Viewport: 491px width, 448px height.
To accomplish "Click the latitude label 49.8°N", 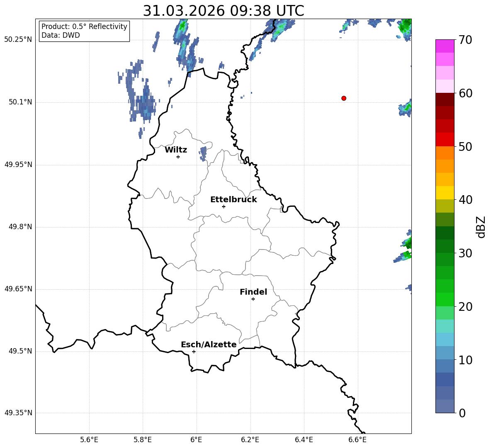I will pyautogui.click(x=20, y=227).
